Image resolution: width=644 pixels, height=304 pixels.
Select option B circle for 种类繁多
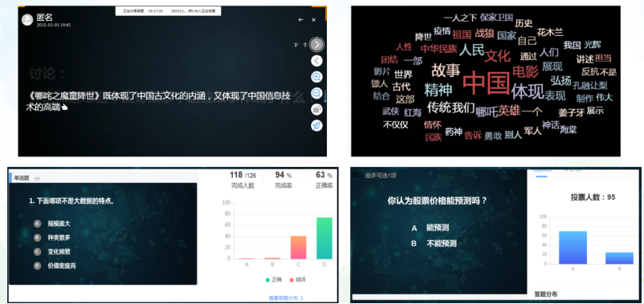[38, 237]
